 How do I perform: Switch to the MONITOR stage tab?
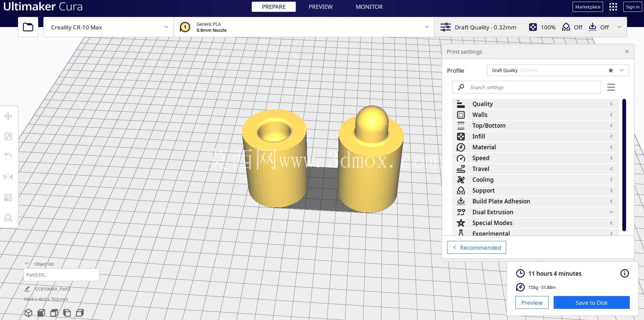tap(369, 7)
